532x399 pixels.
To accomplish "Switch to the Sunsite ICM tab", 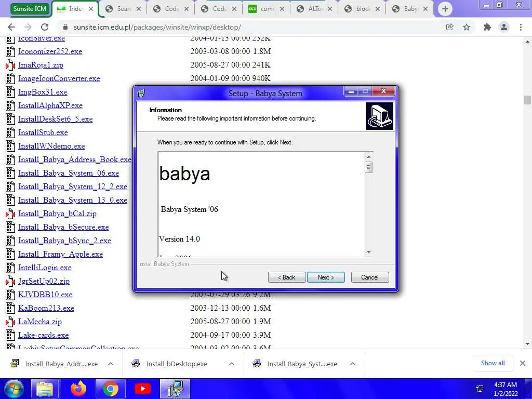I will [30, 9].
